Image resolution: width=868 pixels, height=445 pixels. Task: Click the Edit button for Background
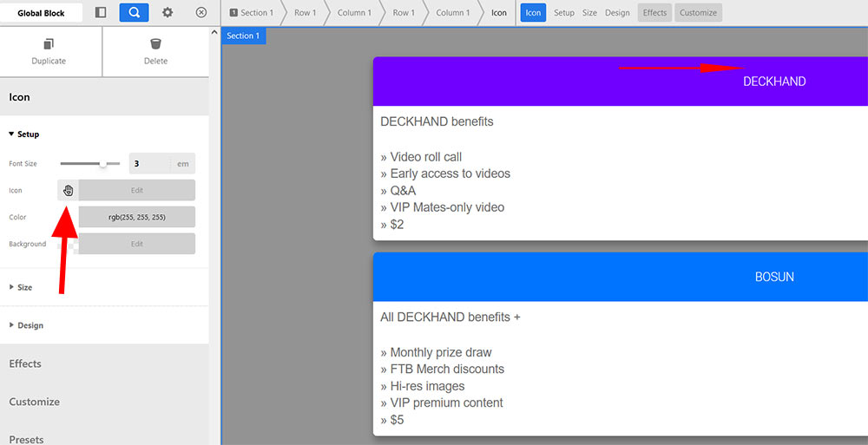pos(136,244)
